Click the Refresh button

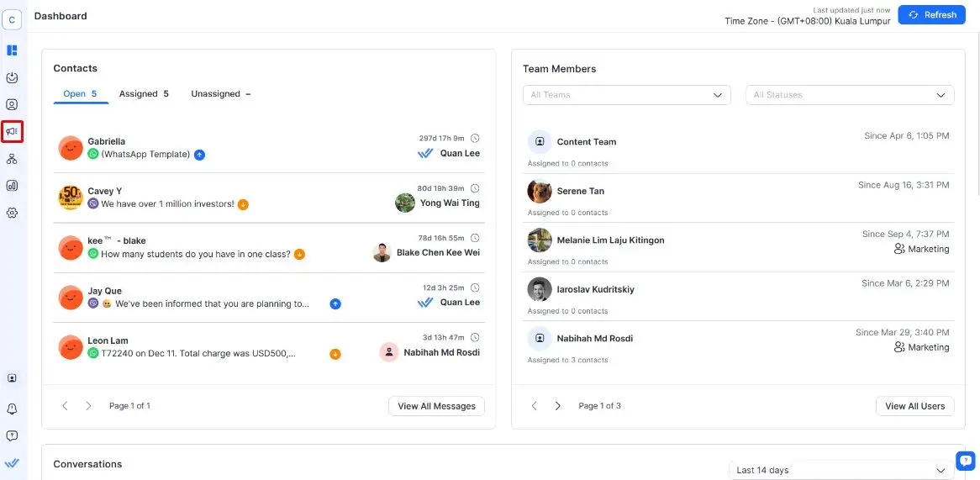[x=931, y=15]
